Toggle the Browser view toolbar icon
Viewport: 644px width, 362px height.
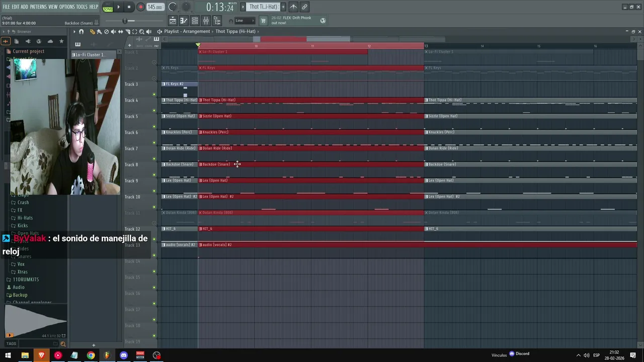pyautogui.click(x=217, y=21)
